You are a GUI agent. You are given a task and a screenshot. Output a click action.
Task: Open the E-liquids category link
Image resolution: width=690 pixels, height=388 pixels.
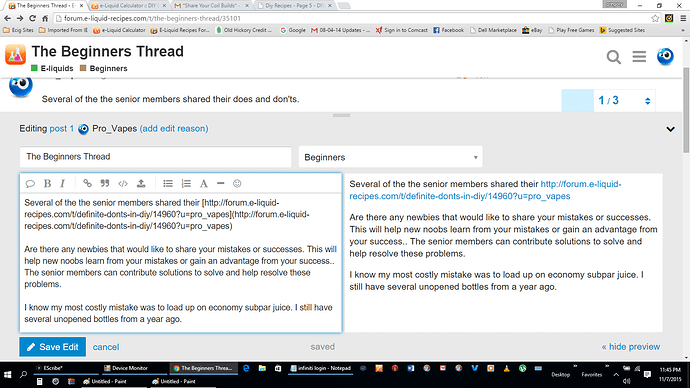[52, 69]
